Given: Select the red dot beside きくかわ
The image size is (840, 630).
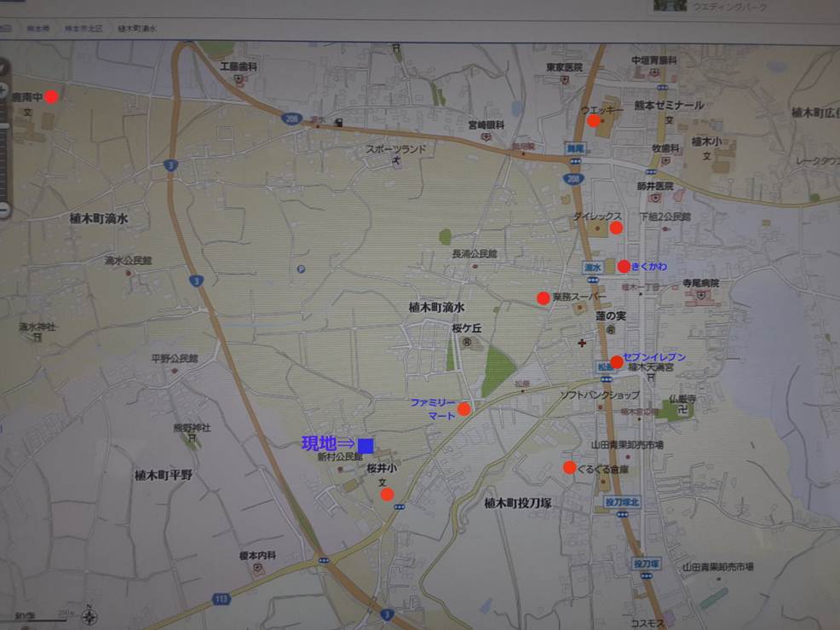Looking at the screenshot, I should [624, 266].
